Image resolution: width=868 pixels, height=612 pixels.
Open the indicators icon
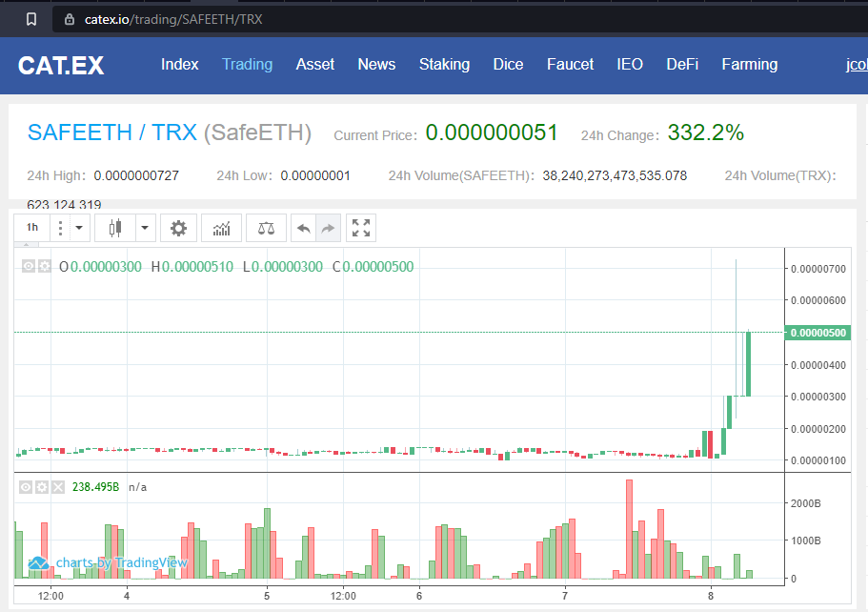pyautogui.click(x=221, y=228)
